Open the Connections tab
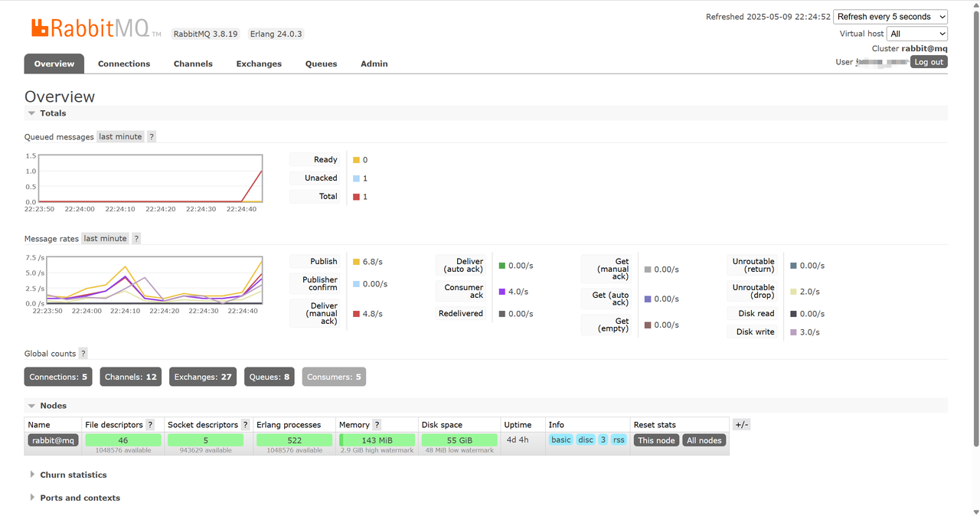The width and height of the screenshot is (980, 516). [x=124, y=64]
